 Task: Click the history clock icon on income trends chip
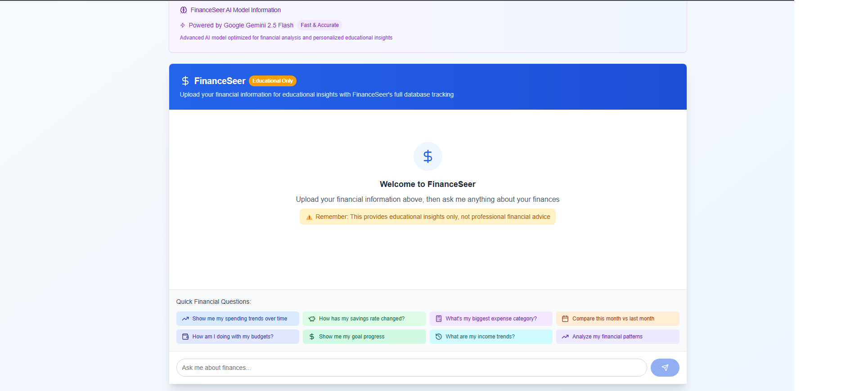439,337
